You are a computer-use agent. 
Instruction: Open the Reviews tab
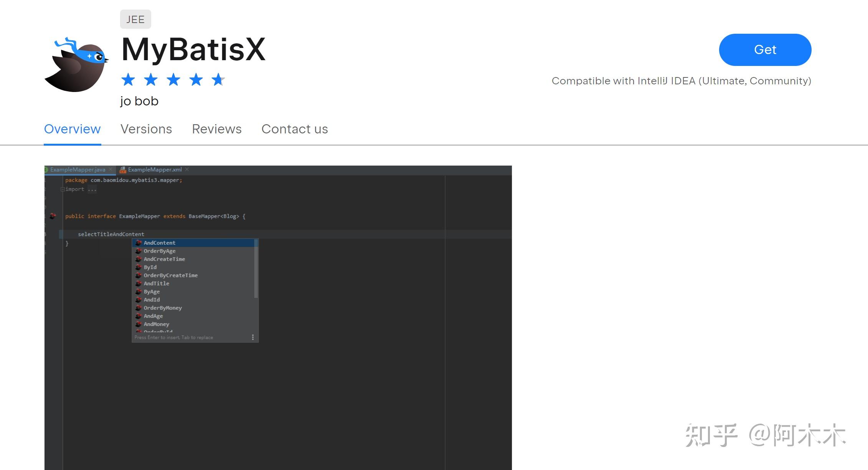217,129
